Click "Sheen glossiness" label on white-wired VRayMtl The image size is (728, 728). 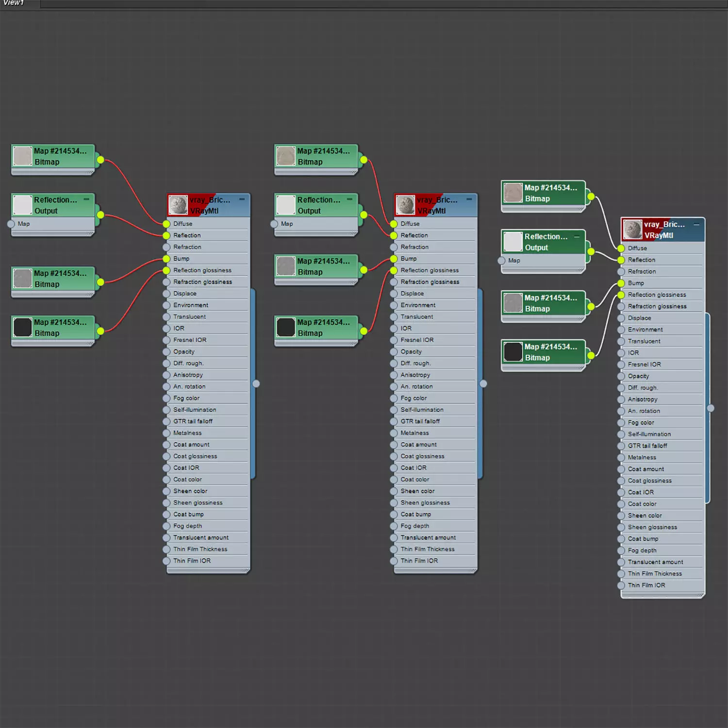click(652, 527)
